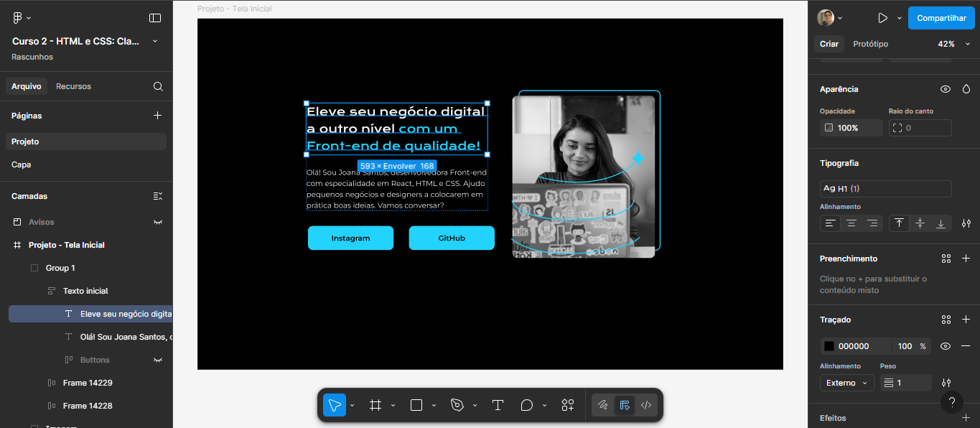
Task: Switch to the Protótipo tab
Action: 870,44
